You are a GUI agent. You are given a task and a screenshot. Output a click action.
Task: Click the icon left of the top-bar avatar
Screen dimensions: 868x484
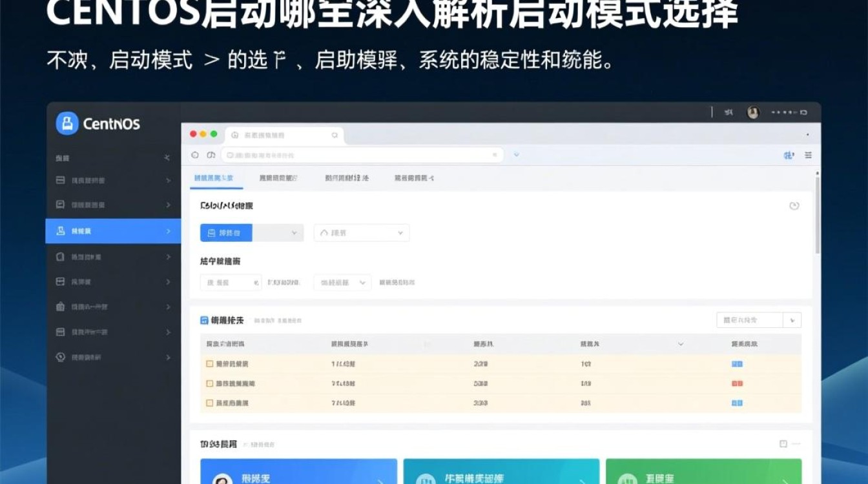728,112
